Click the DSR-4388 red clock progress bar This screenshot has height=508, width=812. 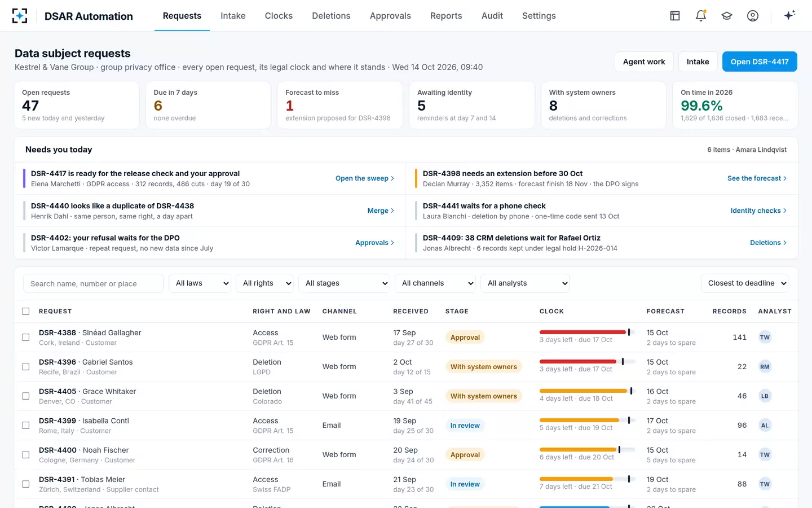coord(588,332)
